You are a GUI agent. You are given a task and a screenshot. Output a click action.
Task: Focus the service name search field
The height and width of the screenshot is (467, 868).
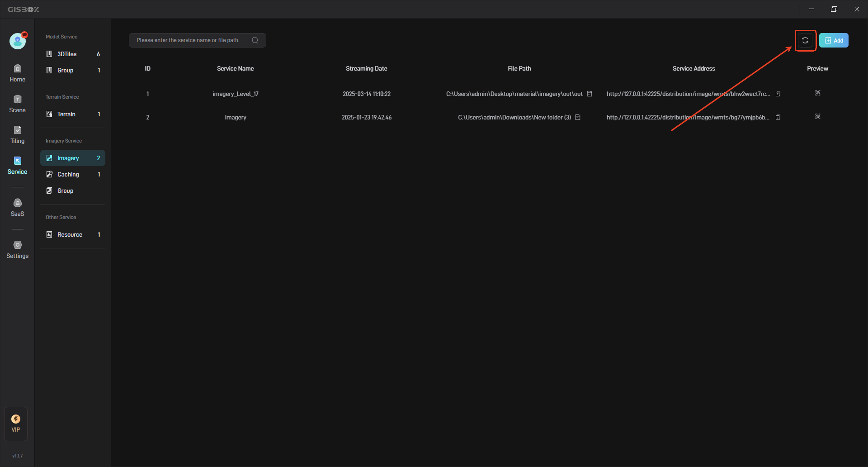tap(197, 40)
